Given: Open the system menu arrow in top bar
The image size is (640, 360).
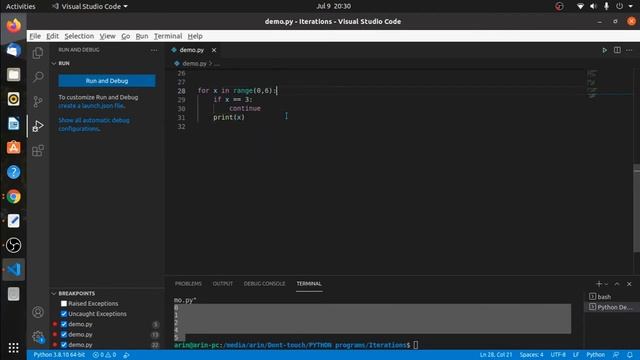Looking at the screenshot, I should click(x=631, y=6).
